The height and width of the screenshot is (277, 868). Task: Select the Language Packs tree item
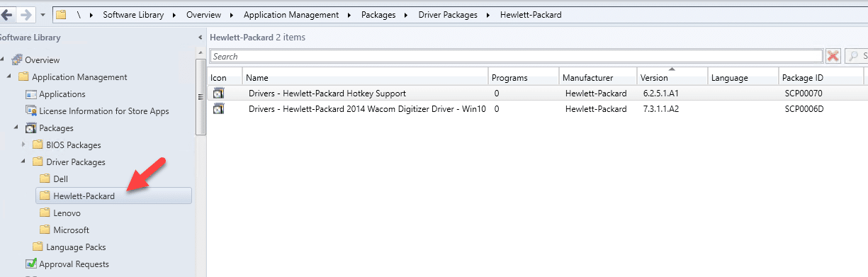76,247
